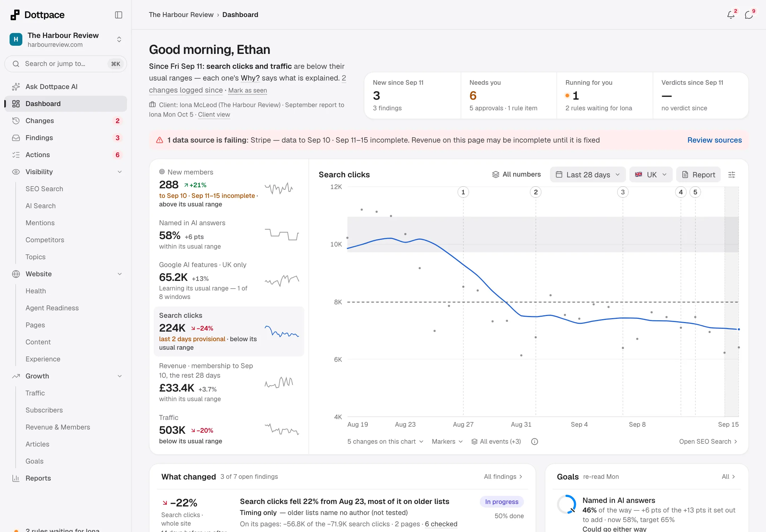Open Agent Readiness in sidebar
Viewport: 766px width, 532px height.
pyautogui.click(x=52, y=308)
